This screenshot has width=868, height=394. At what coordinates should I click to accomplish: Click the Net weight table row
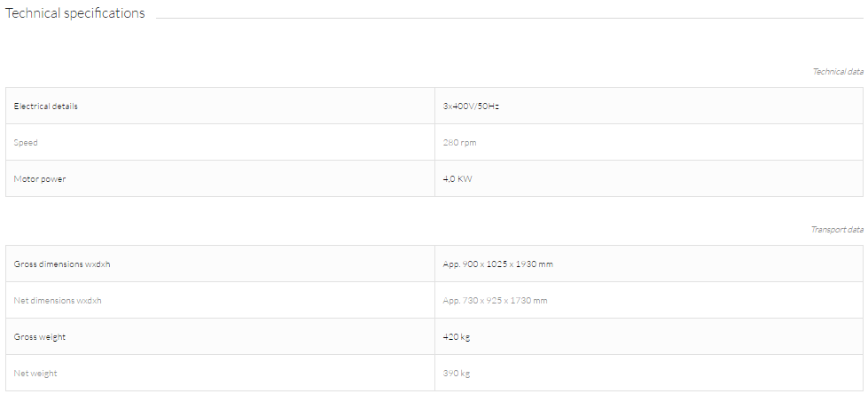434,373
